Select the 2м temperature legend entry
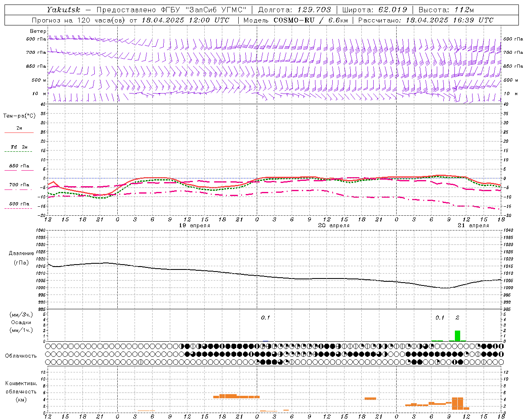The image size is (525, 420). point(19,128)
